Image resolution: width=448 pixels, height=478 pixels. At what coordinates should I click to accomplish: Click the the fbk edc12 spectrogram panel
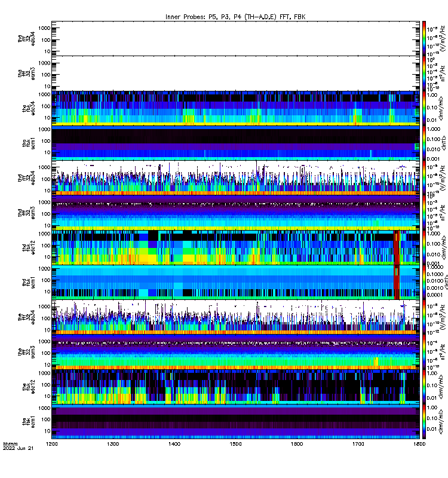coord(235,386)
